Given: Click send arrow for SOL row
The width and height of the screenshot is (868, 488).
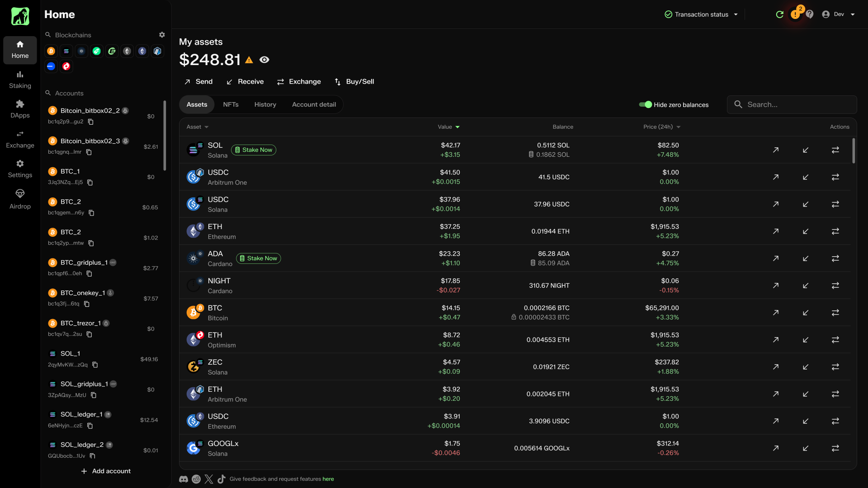Looking at the screenshot, I should point(775,150).
